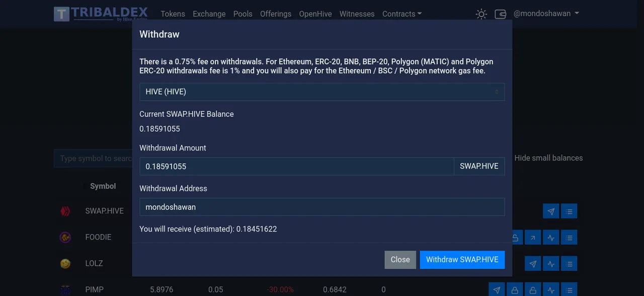Click LOLZ symbol text

[x=94, y=263]
